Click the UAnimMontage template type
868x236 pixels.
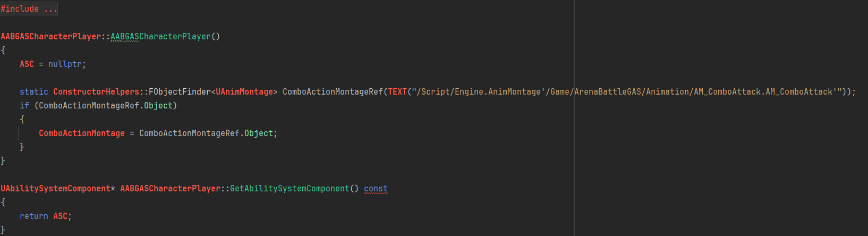pos(244,92)
